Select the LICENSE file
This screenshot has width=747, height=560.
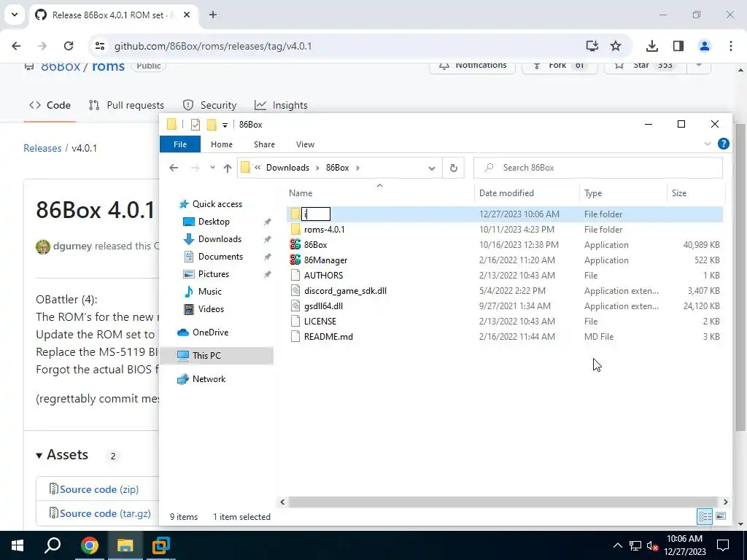320,322
